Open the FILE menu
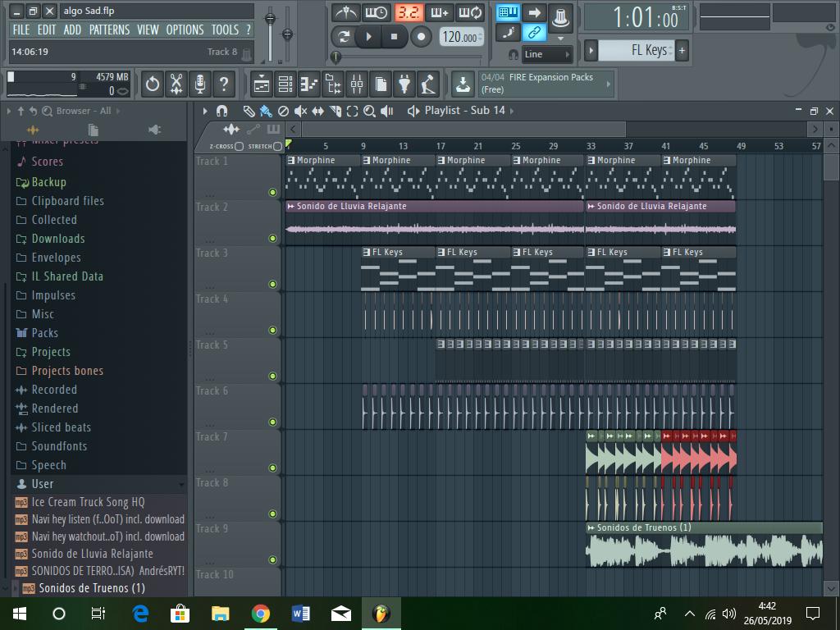 (21, 30)
